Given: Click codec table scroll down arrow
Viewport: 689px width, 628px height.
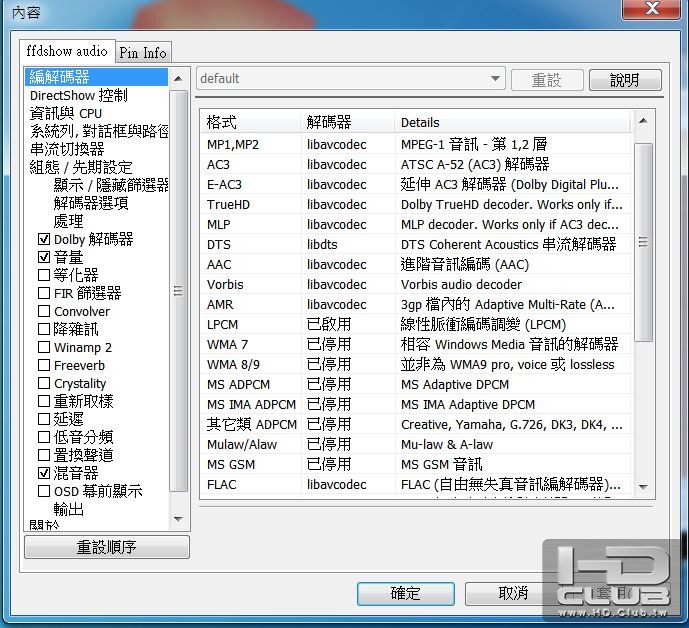Looking at the screenshot, I should tap(643, 487).
